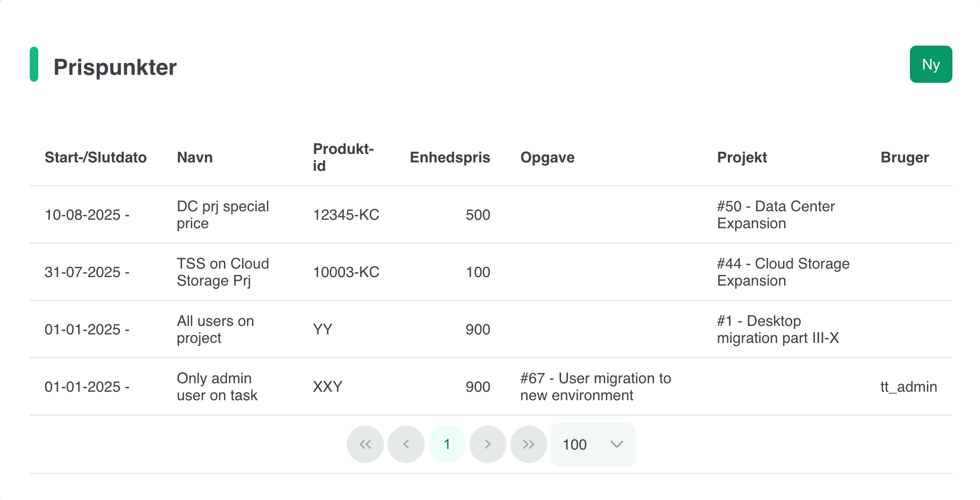The height and width of the screenshot is (500, 980).
Task: Open the rows per page dropdown showing 100
Action: point(593,444)
